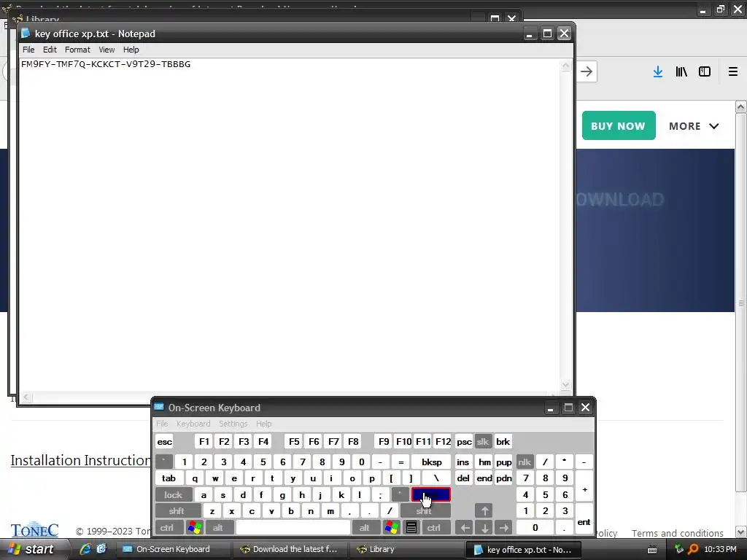Toggle the nlk num lock key
The height and width of the screenshot is (560, 747).
pos(525,462)
